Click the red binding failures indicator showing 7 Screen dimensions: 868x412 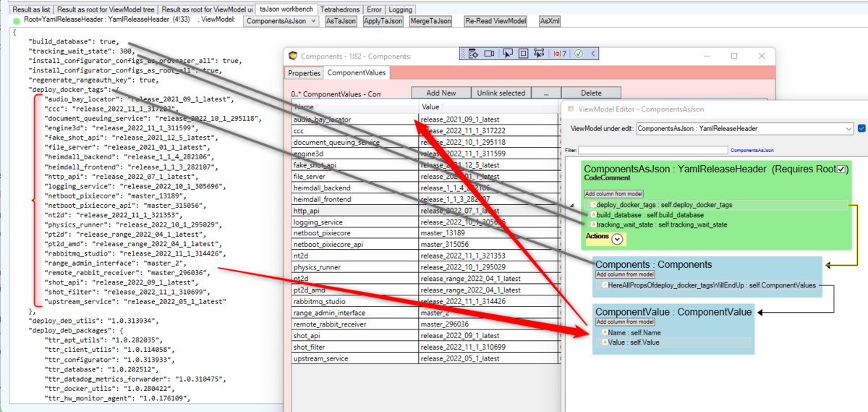pos(559,54)
